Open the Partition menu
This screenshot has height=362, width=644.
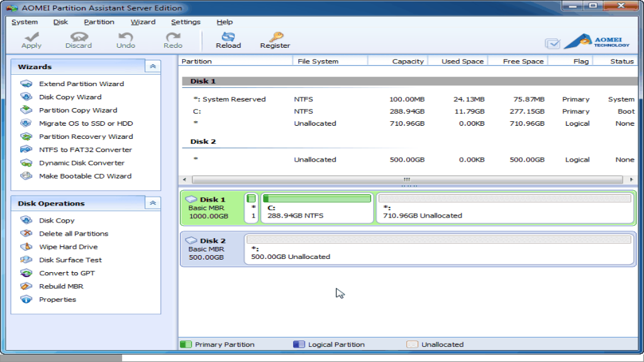(x=99, y=22)
